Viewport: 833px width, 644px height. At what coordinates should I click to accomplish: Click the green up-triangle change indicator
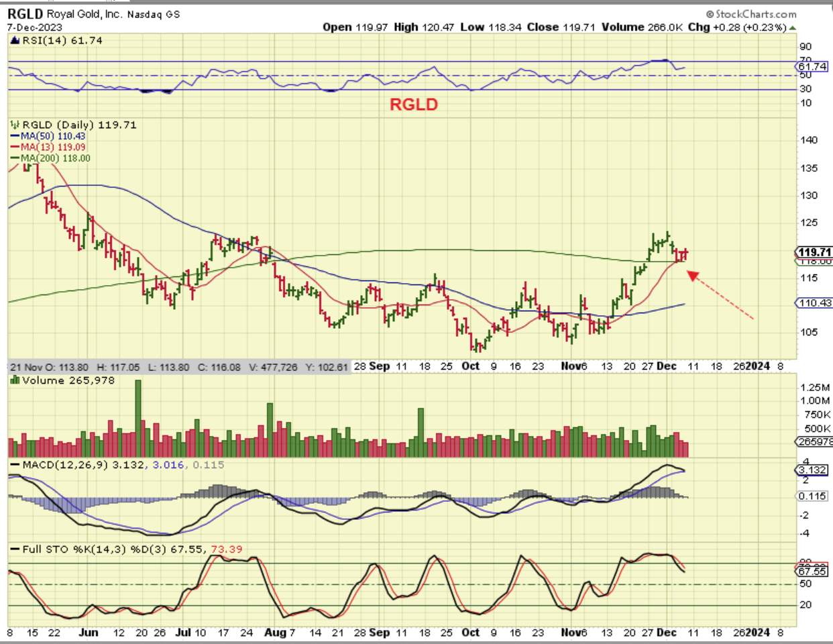(793, 28)
